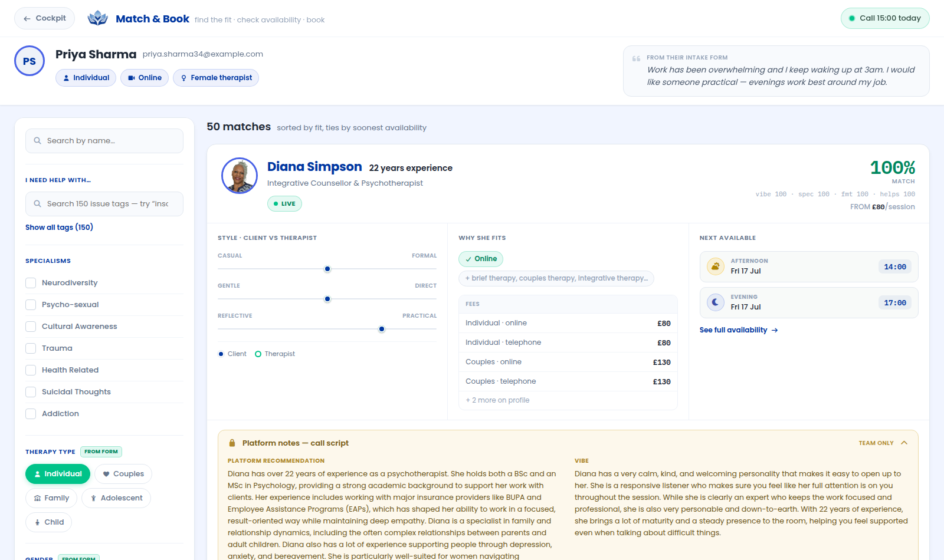Check the Trauma specialism
The image size is (944, 560).
click(31, 348)
